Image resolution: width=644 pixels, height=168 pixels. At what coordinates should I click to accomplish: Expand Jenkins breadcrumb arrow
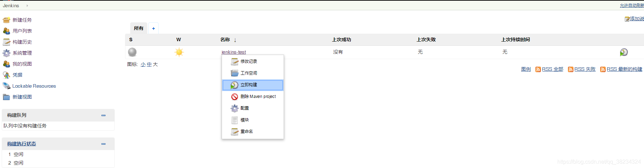(x=27, y=5)
